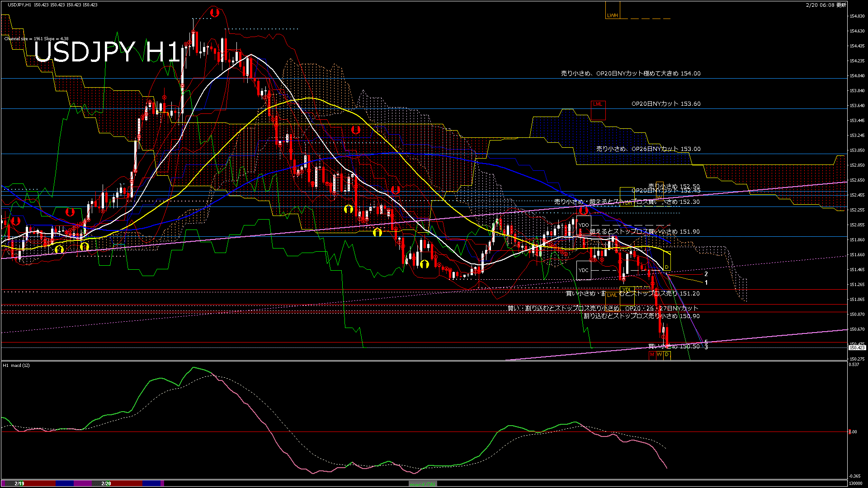Select the YDC yesterday-close marker
Viewport: 868px width, 488px height.
[584, 270]
